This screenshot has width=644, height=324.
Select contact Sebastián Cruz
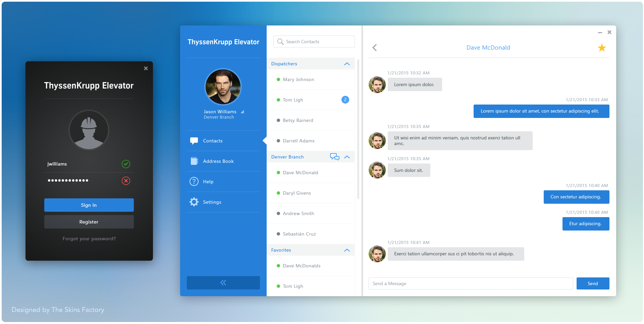(311, 234)
